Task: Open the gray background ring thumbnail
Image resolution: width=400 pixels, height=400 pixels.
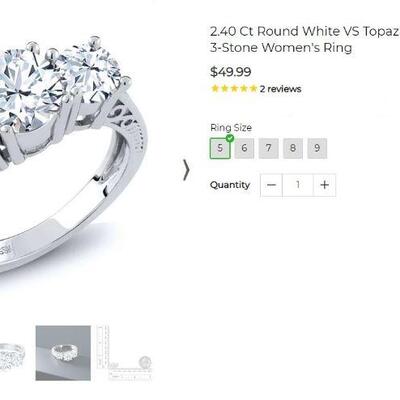Action: click(63, 353)
